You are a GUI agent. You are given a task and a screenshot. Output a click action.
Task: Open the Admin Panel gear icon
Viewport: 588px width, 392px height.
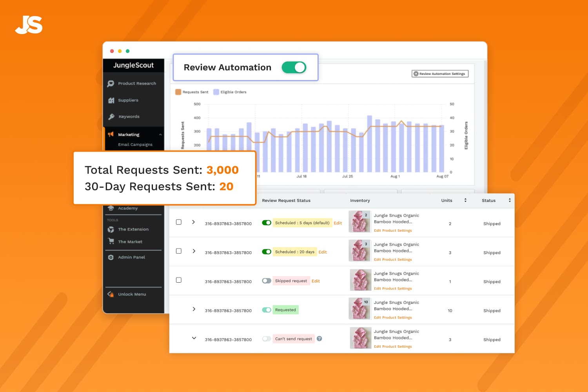[111, 258]
